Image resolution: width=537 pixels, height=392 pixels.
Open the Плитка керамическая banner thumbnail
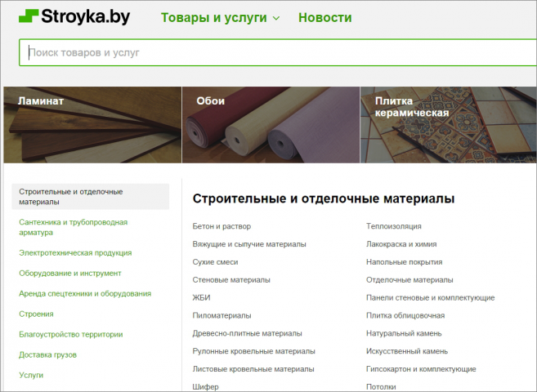pos(449,125)
